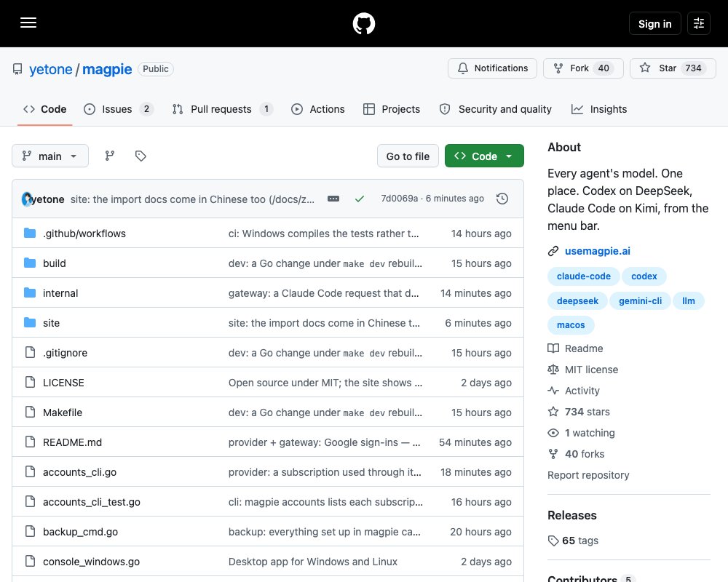Image resolution: width=728 pixels, height=582 pixels.
Task: Open the Makefile file
Action: [63, 412]
